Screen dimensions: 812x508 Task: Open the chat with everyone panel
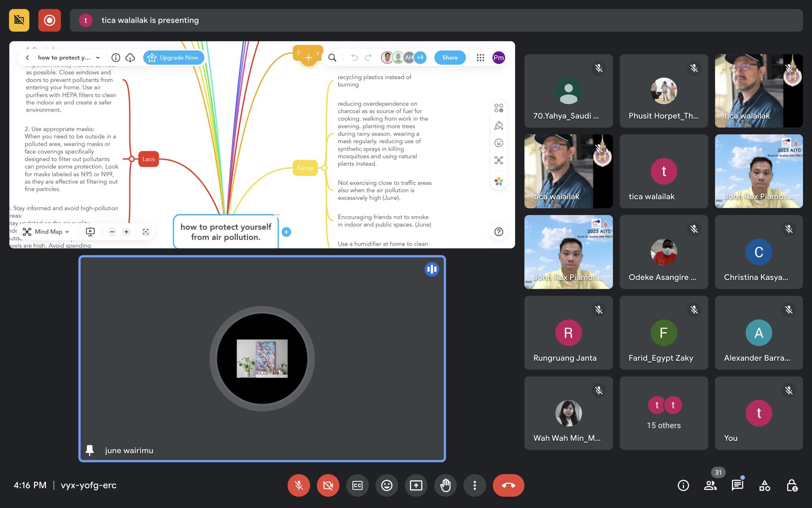[x=737, y=485]
